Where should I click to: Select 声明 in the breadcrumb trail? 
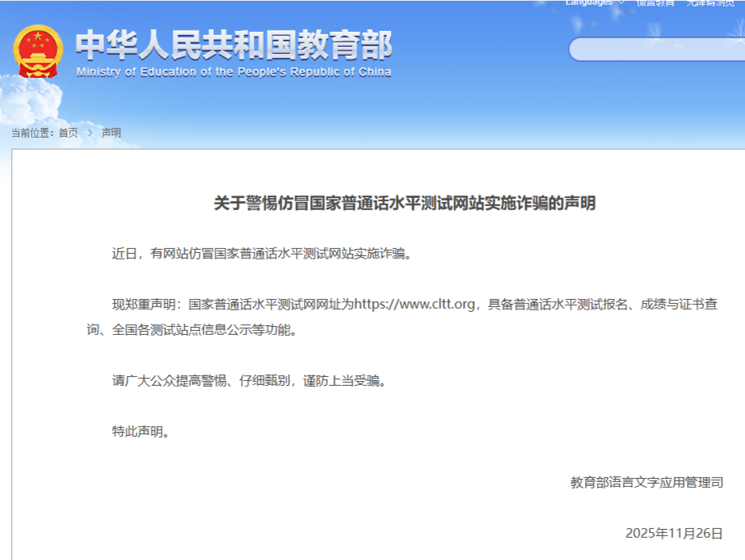[x=110, y=133]
